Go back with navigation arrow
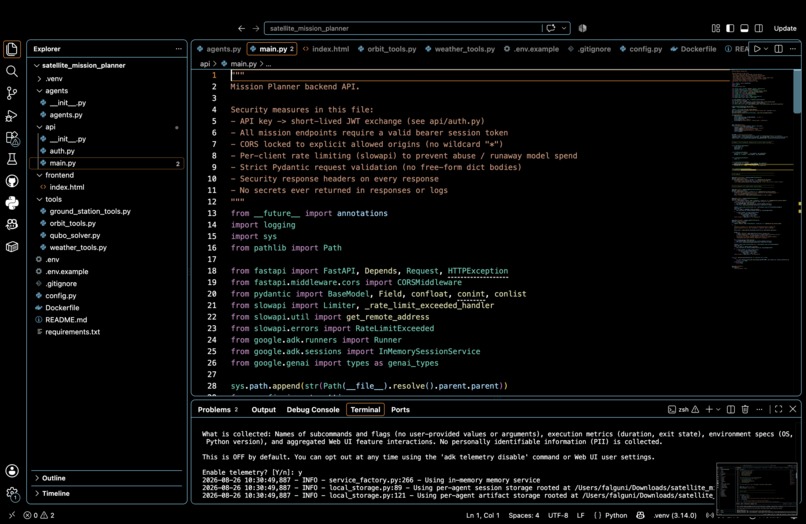806x524 pixels. (x=242, y=28)
